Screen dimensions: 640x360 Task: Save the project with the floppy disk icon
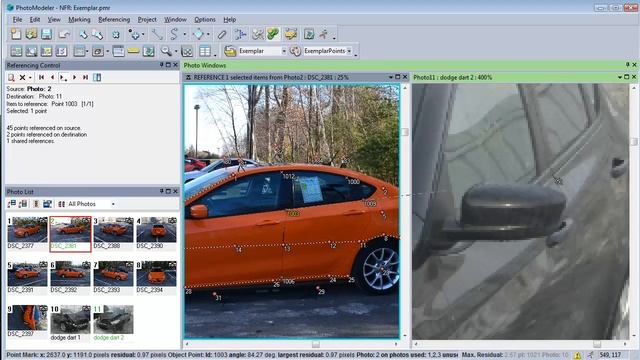(x=47, y=34)
